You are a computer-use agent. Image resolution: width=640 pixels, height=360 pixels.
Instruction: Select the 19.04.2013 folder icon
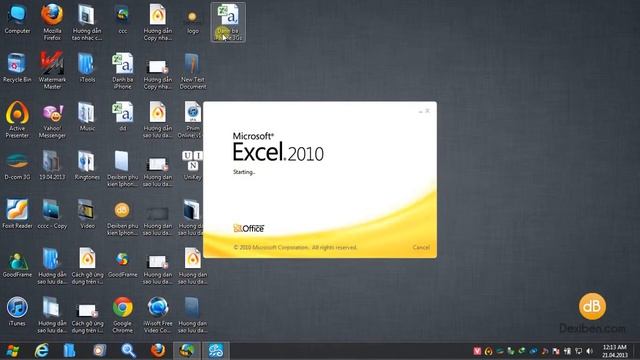tap(52, 166)
